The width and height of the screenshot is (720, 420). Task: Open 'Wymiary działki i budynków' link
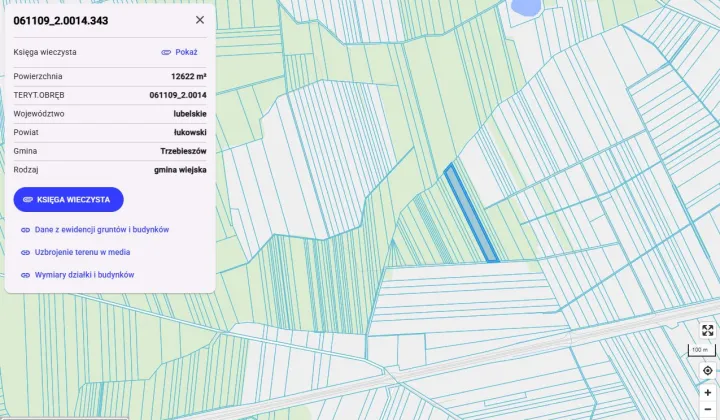(78, 275)
